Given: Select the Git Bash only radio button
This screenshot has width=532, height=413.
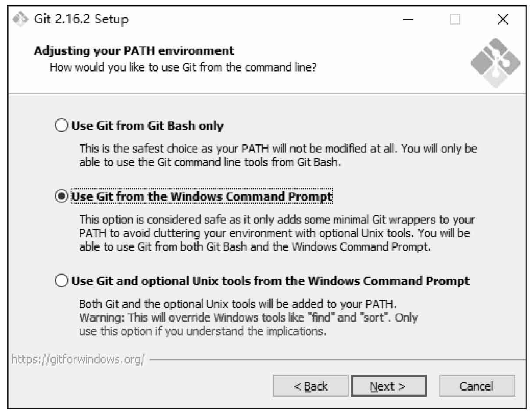Looking at the screenshot, I should click(x=62, y=126).
